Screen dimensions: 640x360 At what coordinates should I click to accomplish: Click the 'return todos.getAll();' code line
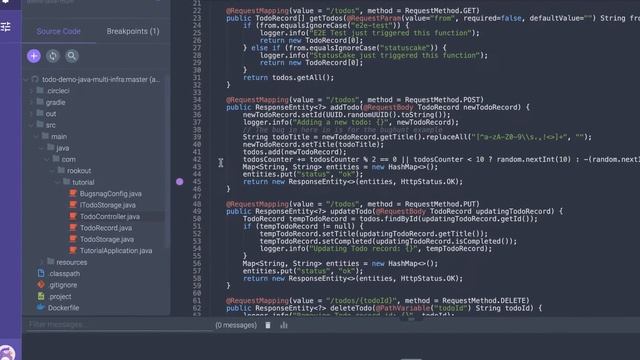pos(289,78)
